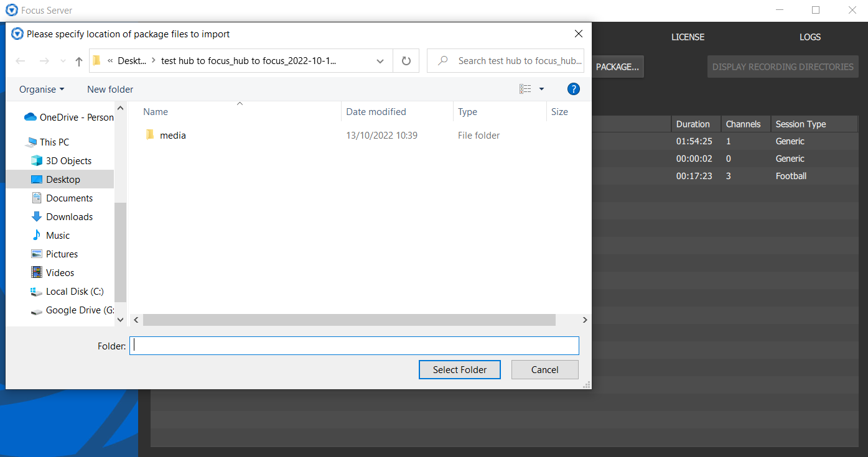The image size is (868, 457).
Task: Click the Focus Server title bar icon
Action: (x=11, y=10)
